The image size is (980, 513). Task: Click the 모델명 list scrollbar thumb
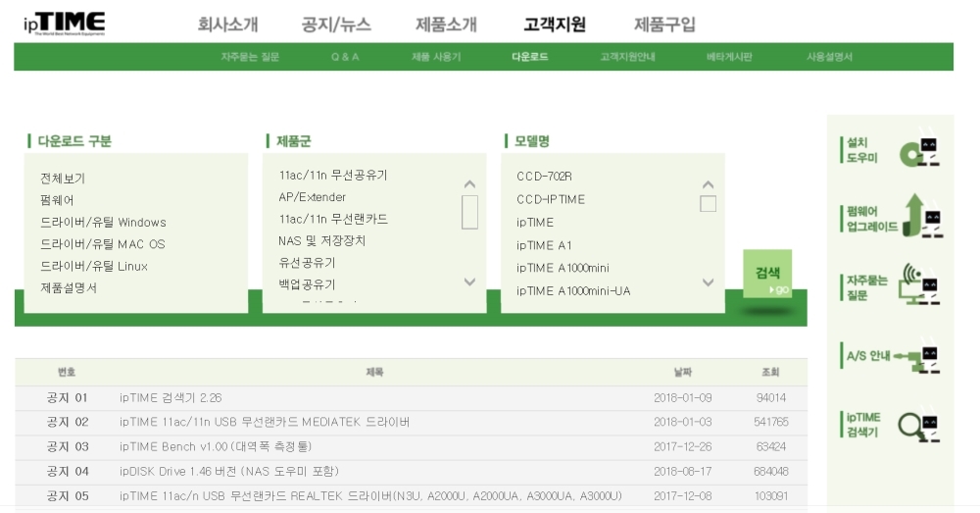(x=709, y=203)
